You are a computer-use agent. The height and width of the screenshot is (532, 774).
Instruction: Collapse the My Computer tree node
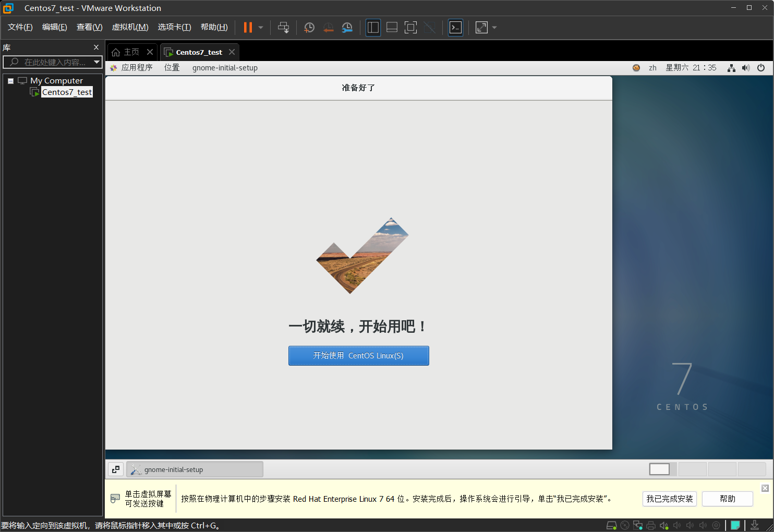click(10, 81)
